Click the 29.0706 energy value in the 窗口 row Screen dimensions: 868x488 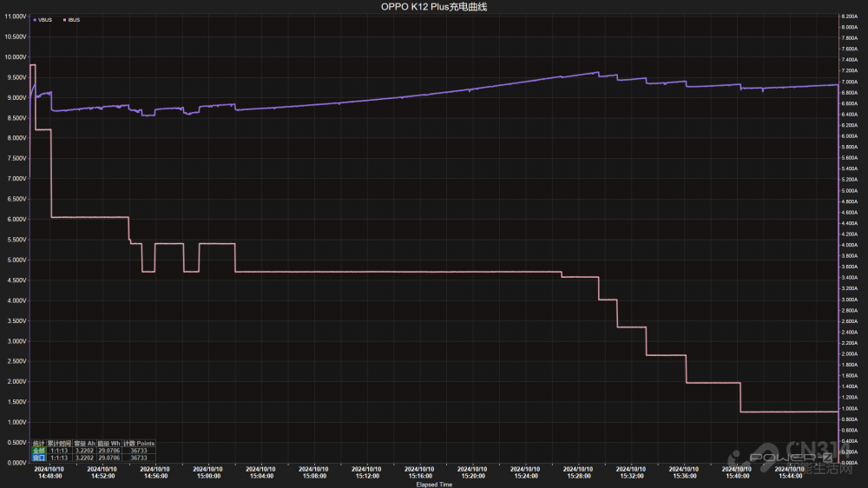click(x=109, y=458)
